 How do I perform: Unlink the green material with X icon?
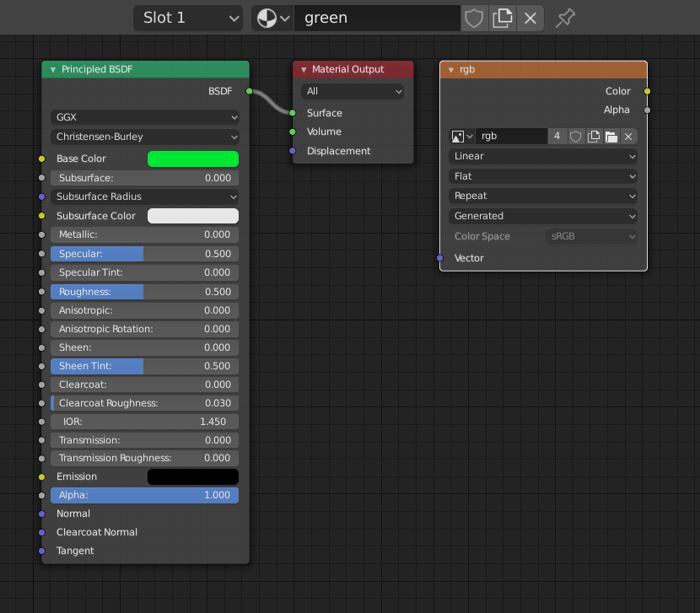point(530,18)
